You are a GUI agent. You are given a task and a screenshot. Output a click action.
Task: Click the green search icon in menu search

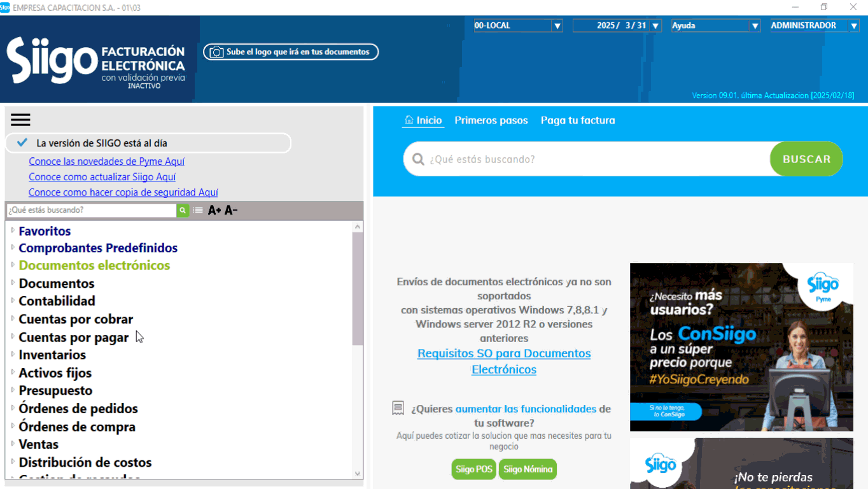pyautogui.click(x=183, y=210)
